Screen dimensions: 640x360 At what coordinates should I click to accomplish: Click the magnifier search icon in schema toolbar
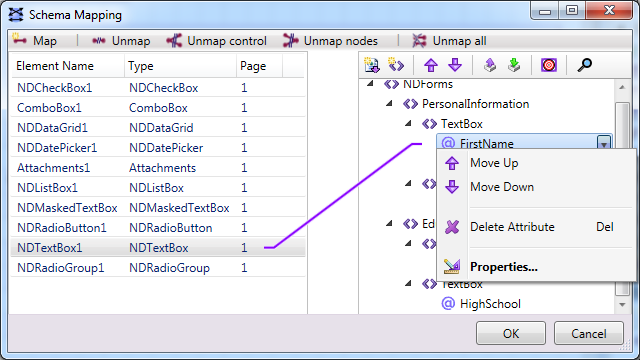point(584,65)
